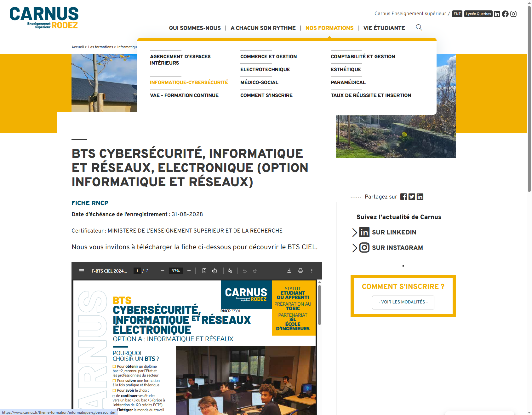532x415 pixels.
Task: Select Médico-Social formation
Action: (x=259, y=82)
